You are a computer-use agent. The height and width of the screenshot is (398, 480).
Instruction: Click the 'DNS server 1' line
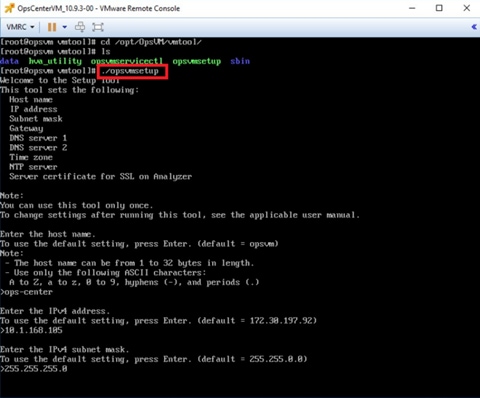point(38,138)
